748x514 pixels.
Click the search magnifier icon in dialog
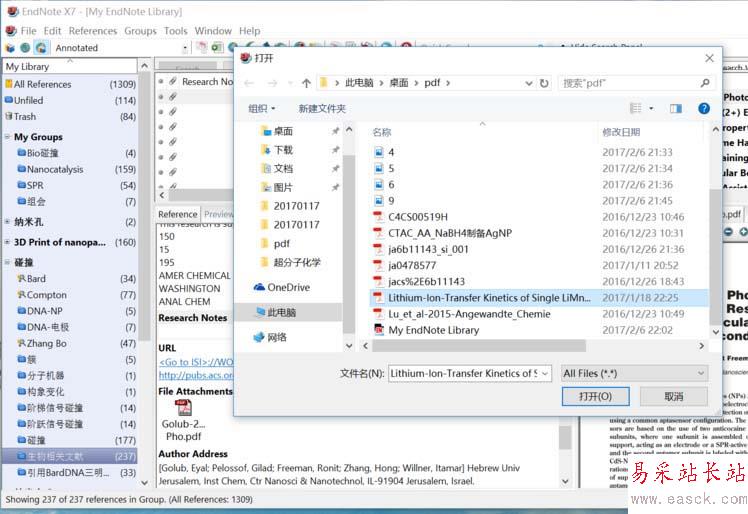pyautogui.click(x=705, y=83)
